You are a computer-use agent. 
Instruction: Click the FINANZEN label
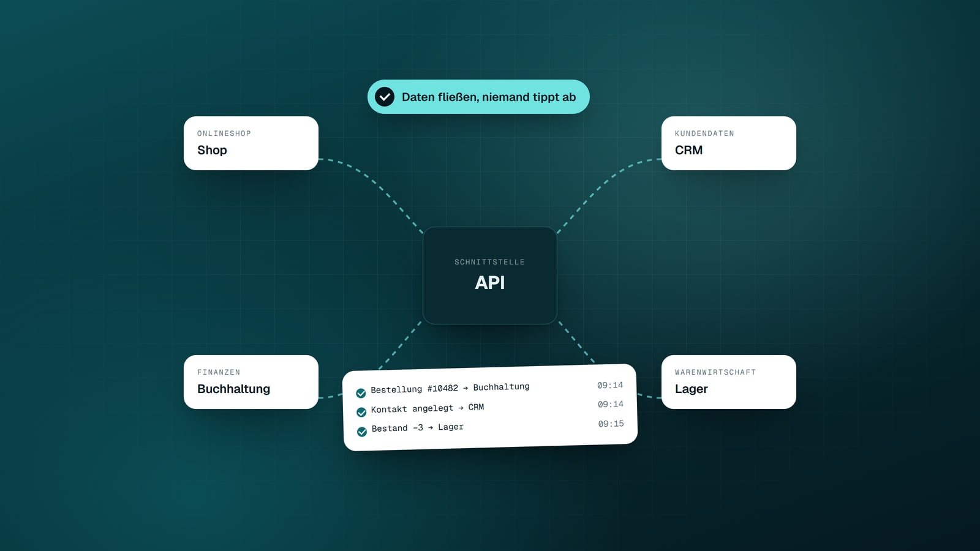pos(219,372)
